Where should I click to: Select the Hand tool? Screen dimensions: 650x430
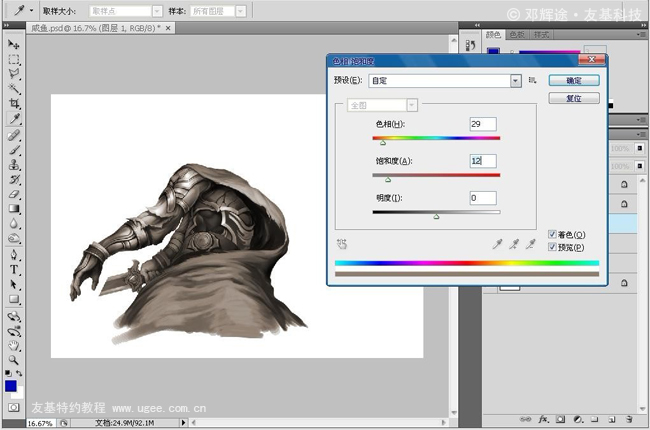click(14, 345)
